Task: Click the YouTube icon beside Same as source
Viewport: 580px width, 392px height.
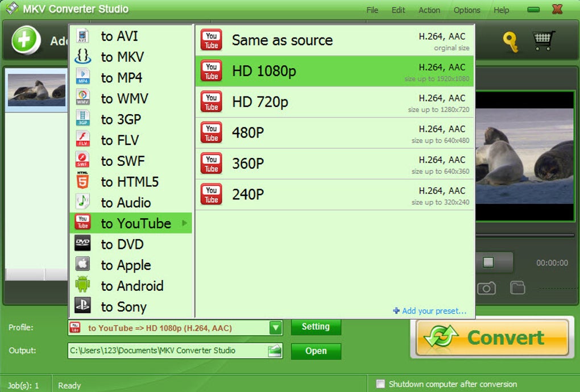Action: (x=212, y=40)
